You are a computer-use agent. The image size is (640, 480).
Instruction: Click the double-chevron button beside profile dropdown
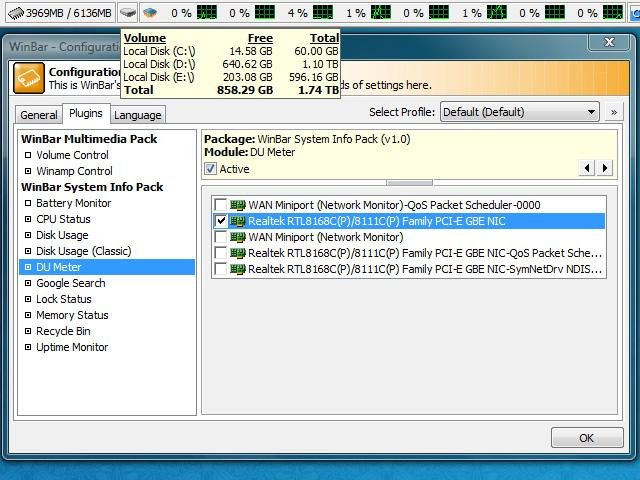(614, 112)
